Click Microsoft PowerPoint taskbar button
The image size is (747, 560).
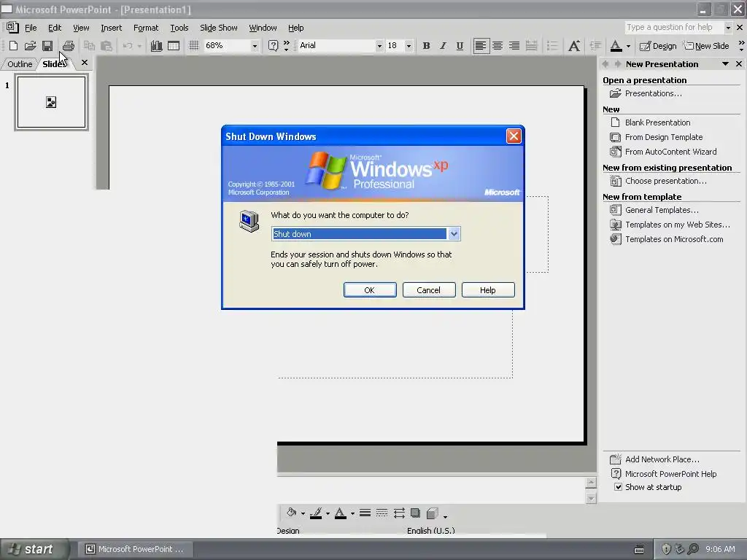(135, 549)
